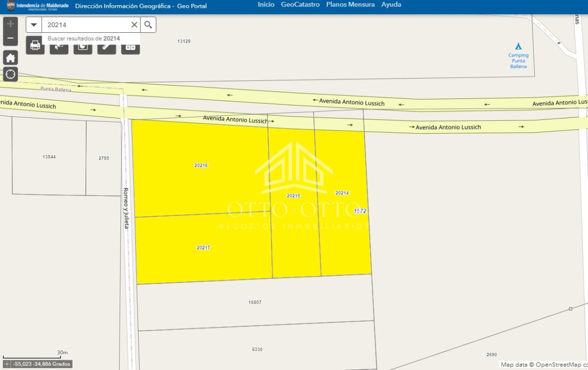Activate the my location crosshair icon
588x370 pixels.
coord(10,74)
